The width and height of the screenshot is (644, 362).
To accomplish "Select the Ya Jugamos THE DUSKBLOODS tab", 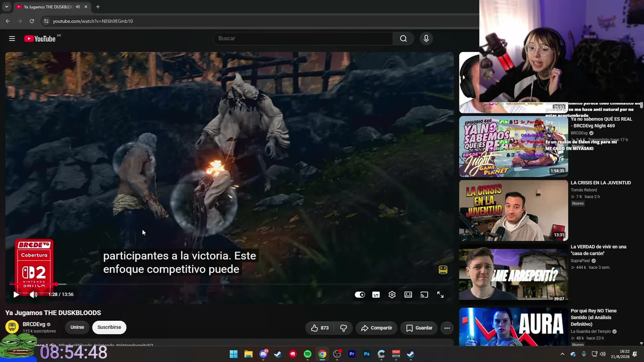I will pos(48,7).
